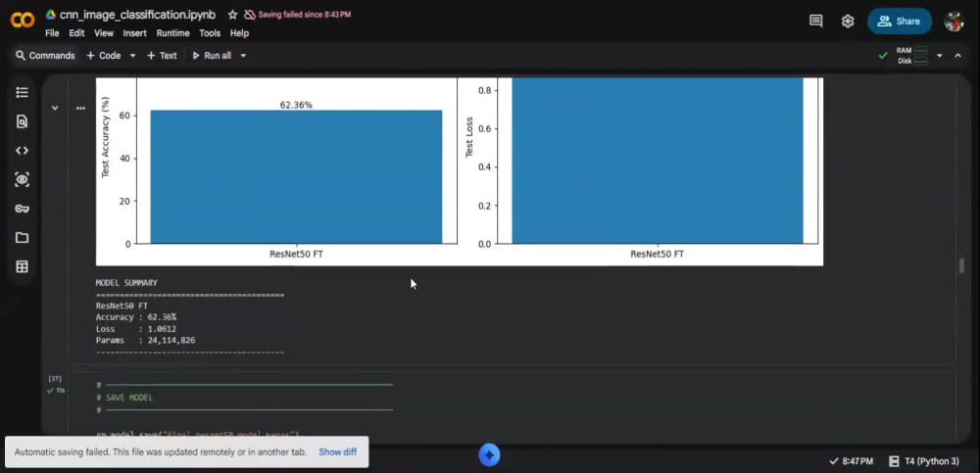Add a new Code cell
This screenshot has width=980, height=473.
[103, 56]
